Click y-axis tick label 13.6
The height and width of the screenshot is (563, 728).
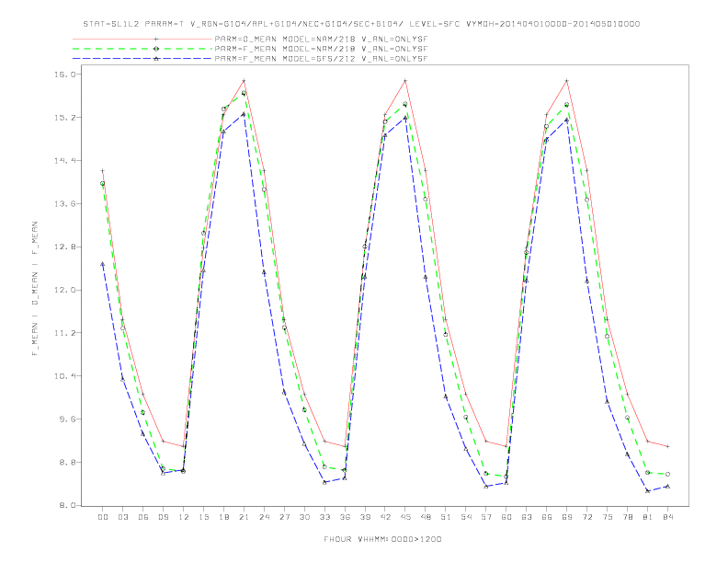coord(66,204)
